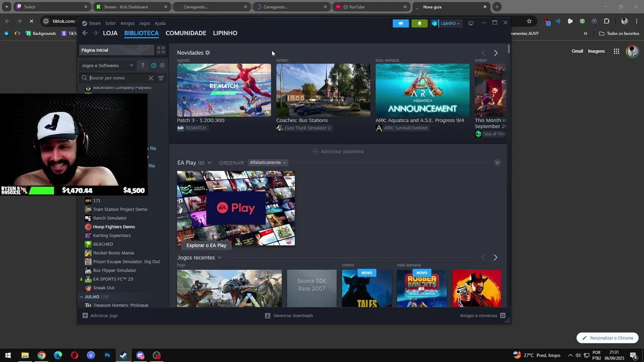644x362 pixels.
Task: Click Adicionar jogo plus icon
Action: pos(85,316)
